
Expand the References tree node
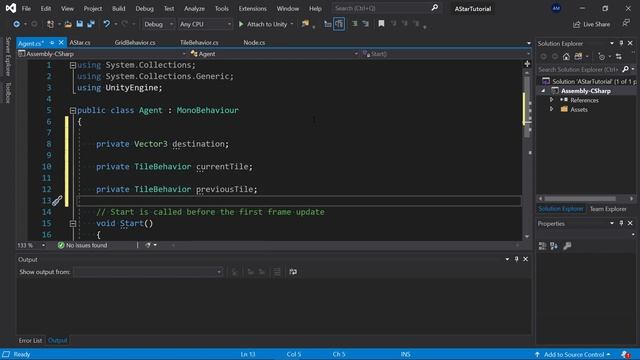(x=551, y=100)
